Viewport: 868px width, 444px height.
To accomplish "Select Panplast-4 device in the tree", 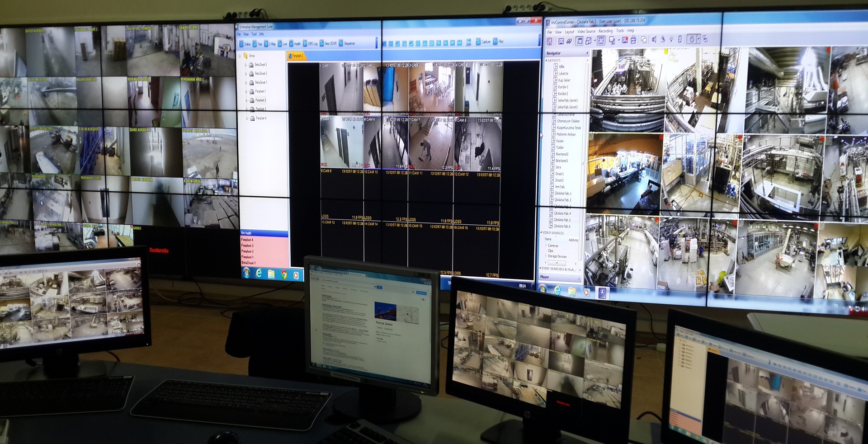I will [261, 118].
